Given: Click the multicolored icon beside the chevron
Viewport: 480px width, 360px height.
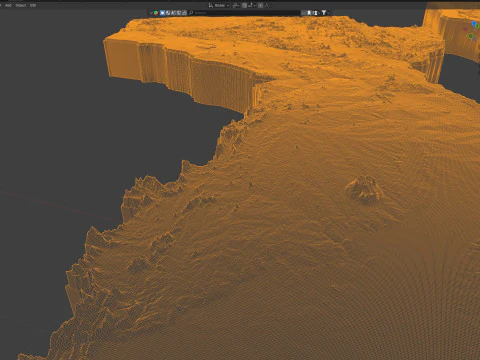Looking at the screenshot, I should tap(156, 13).
